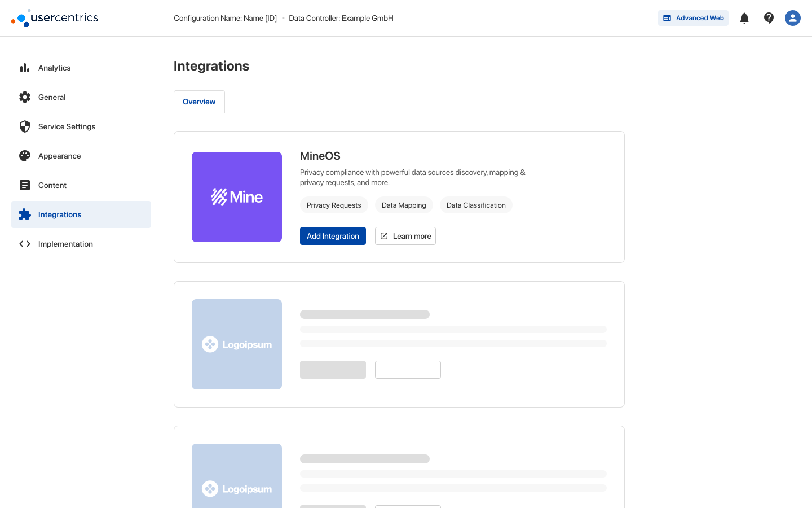Click the Usercentrics logo
This screenshot has height=508, width=812.
coord(55,18)
